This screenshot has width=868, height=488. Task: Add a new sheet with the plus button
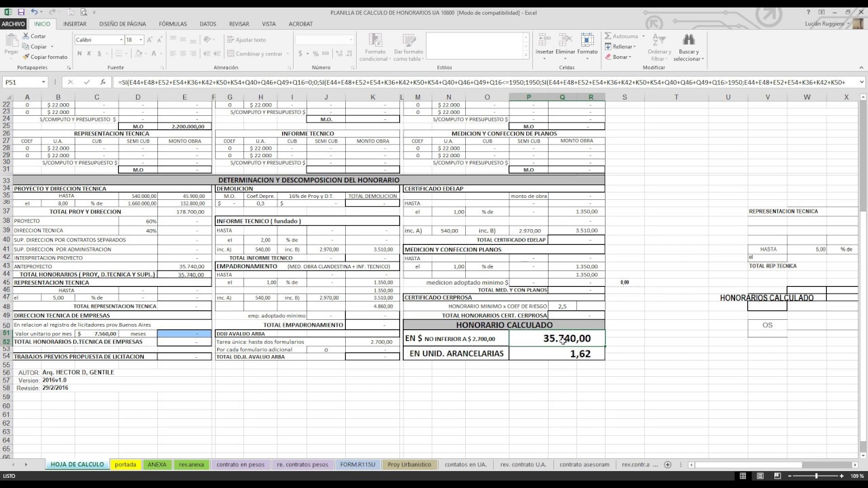pos(667,464)
